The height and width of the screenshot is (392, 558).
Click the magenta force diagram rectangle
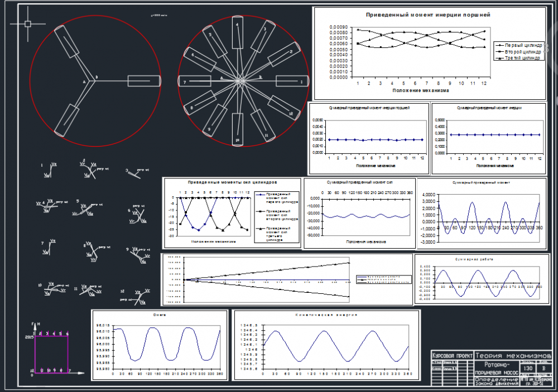pos(52,352)
